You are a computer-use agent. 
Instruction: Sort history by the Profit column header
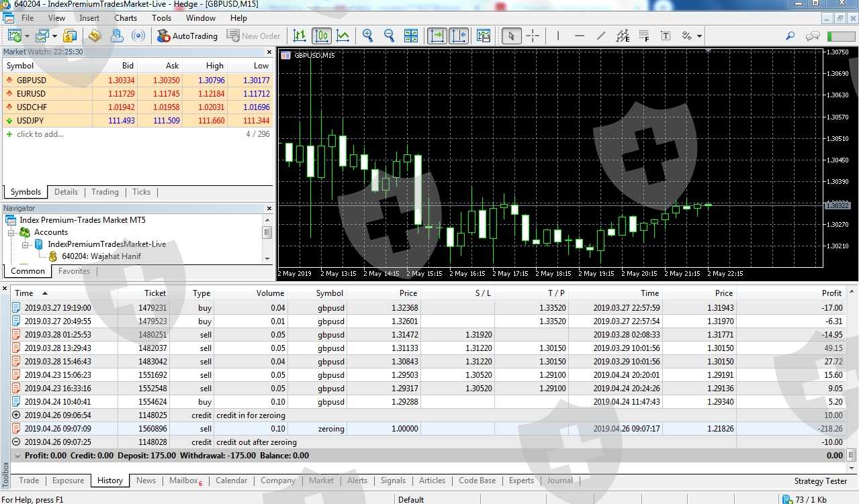[831, 293]
